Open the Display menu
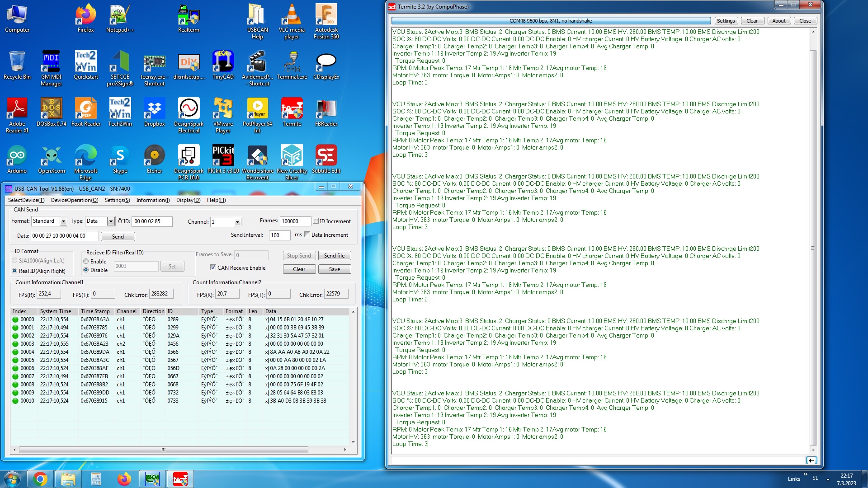 188,200
